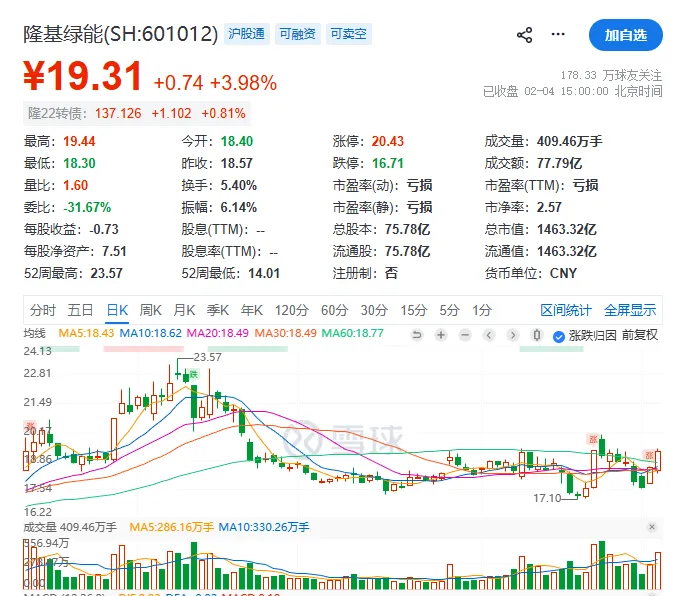This screenshot has height=596, width=683.
Task: Open the 前复权 adjustment dropdown
Action: (x=639, y=335)
